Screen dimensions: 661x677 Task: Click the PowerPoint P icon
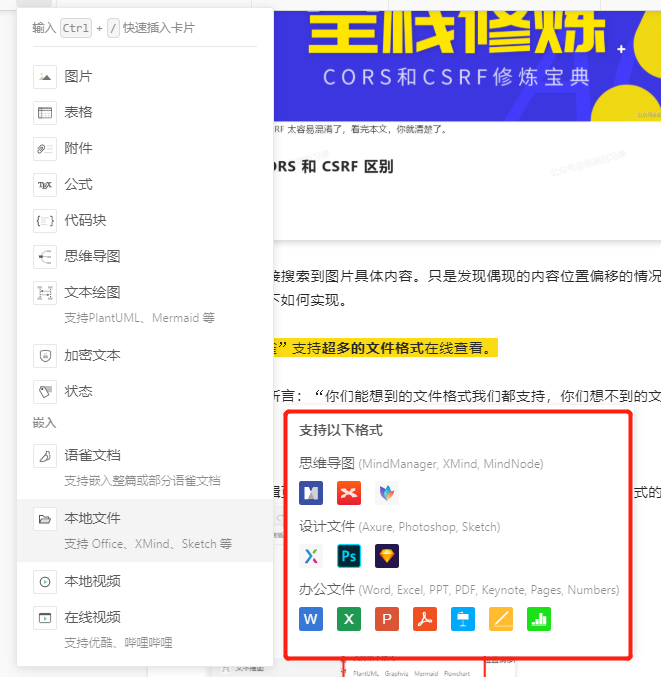[387, 619]
